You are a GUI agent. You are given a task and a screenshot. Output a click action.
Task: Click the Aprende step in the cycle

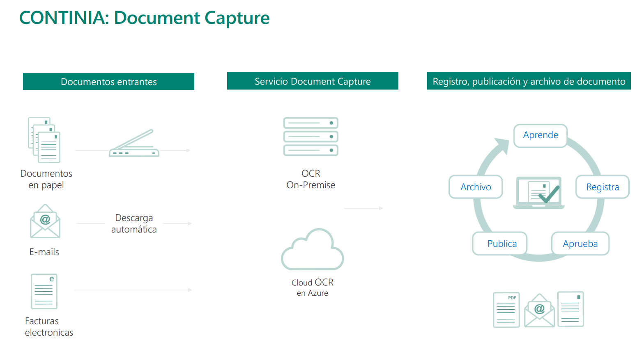point(540,135)
